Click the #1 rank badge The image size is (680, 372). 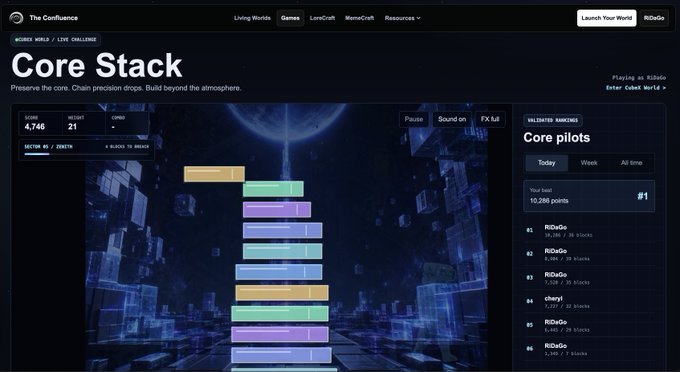642,196
